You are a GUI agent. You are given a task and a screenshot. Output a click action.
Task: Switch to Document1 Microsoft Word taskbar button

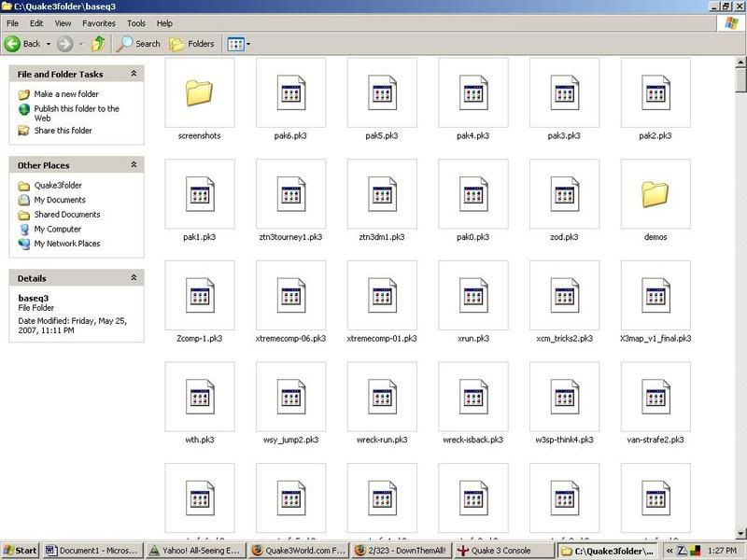92,551
